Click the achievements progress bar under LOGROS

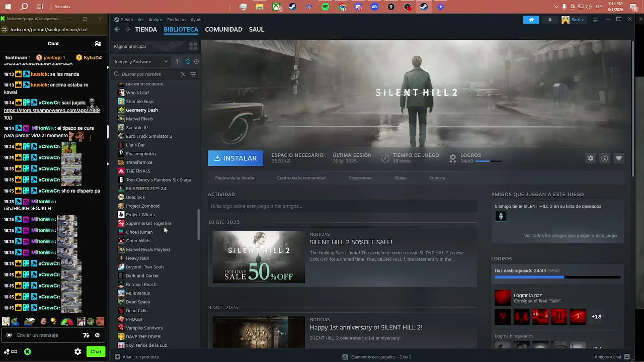point(488,161)
